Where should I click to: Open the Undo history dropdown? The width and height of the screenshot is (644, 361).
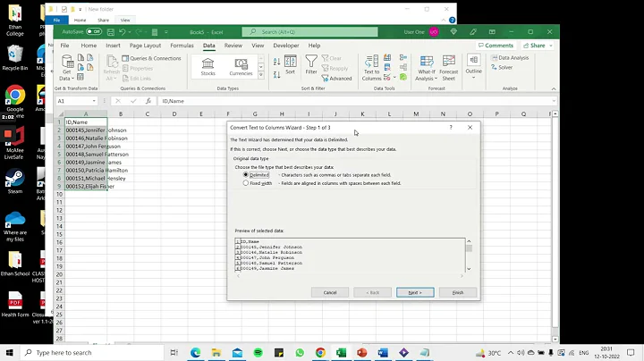[130, 32]
